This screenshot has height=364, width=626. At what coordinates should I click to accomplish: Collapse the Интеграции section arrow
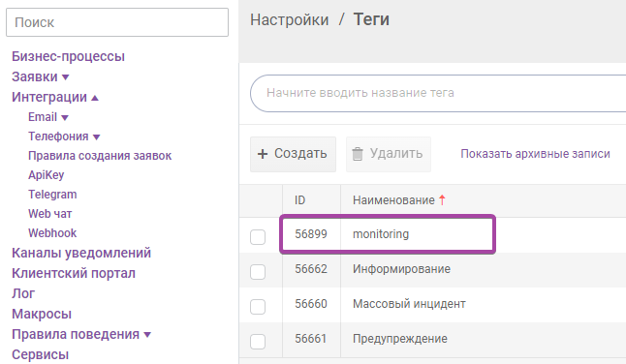(95, 98)
